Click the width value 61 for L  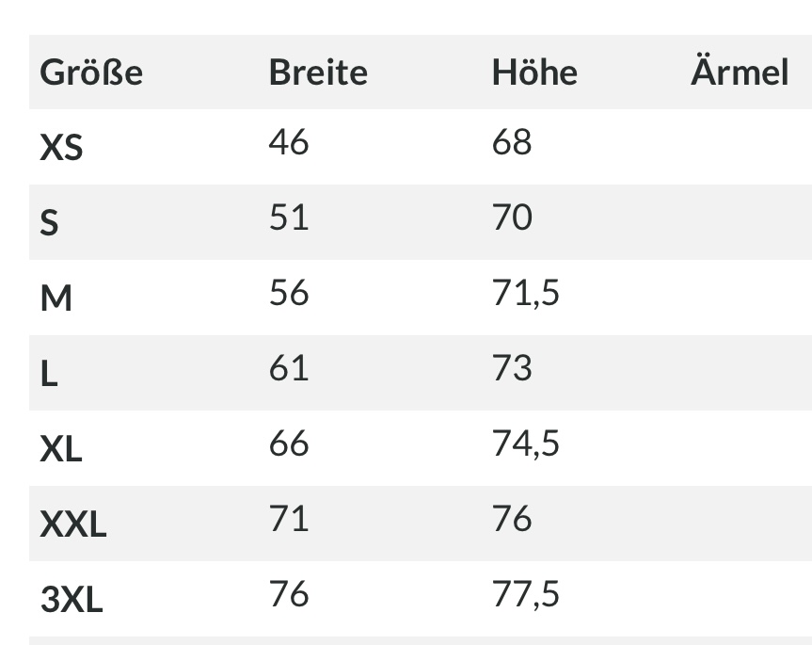(289, 368)
